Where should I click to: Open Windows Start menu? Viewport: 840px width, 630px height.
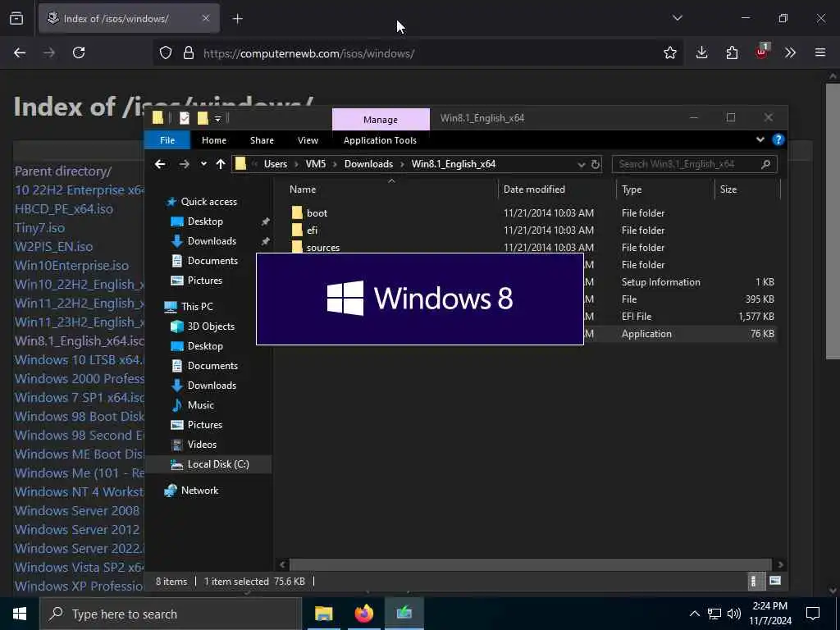20,614
